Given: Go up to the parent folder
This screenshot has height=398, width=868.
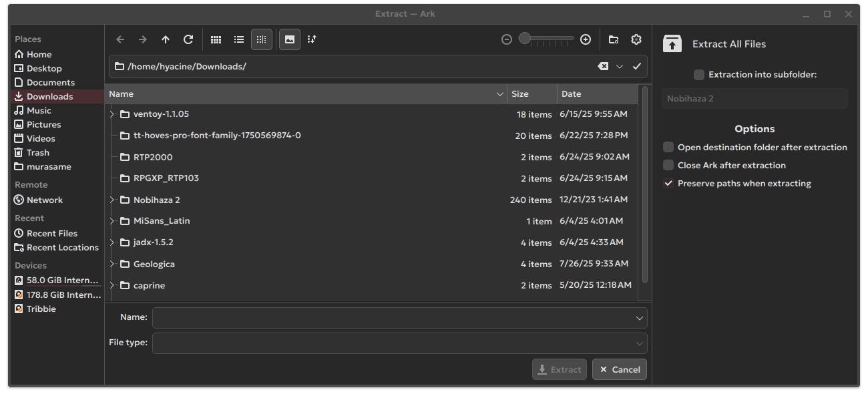Looking at the screenshot, I should [x=166, y=40].
